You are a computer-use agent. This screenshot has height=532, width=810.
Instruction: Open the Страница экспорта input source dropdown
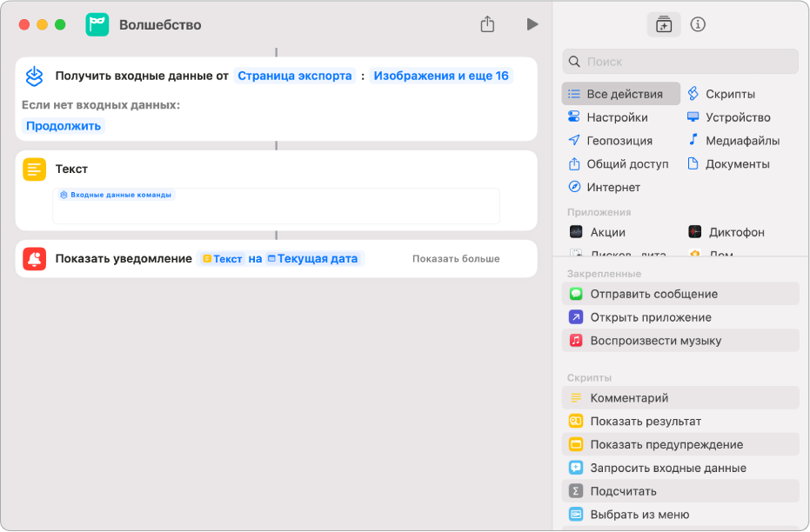coord(294,76)
